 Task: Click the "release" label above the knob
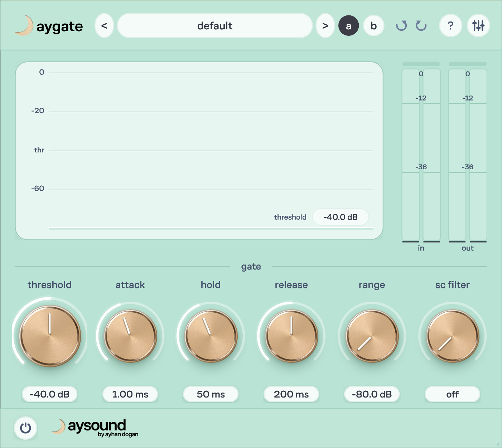tap(291, 285)
